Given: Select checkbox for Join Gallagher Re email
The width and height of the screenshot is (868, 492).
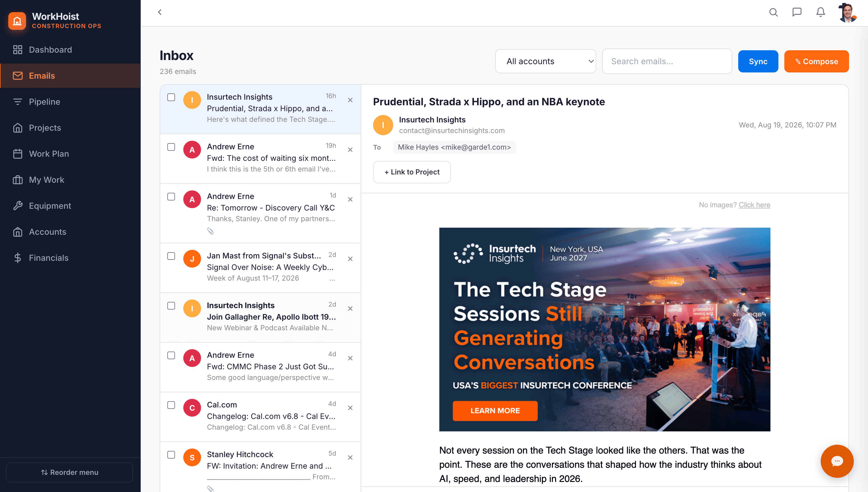Looking at the screenshot, I should click(171, 306).
